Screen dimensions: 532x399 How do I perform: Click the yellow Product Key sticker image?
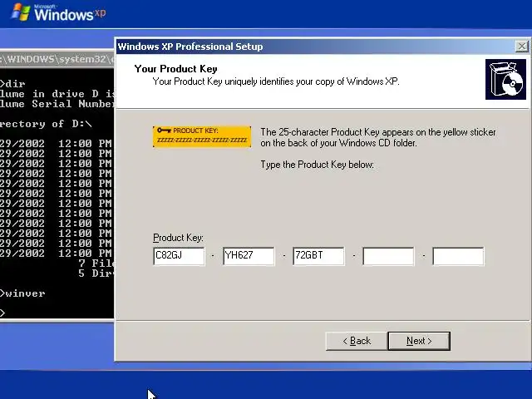click(202, 136)
